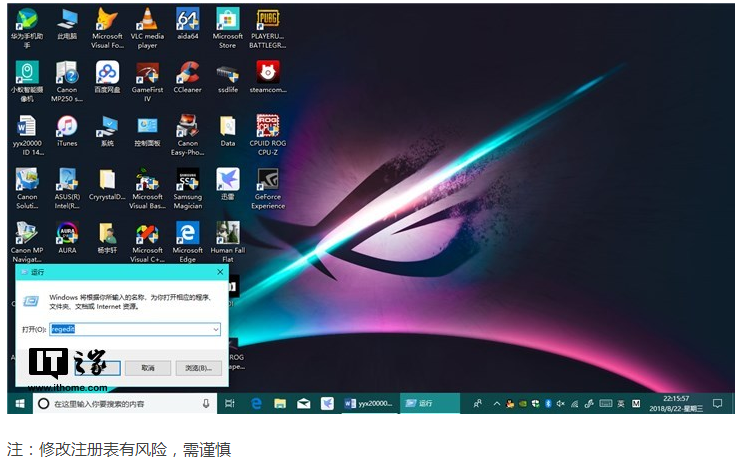741x471 pixels.
Task: Expand the hidden system tray icons chevron
Action: pos(496,404)
